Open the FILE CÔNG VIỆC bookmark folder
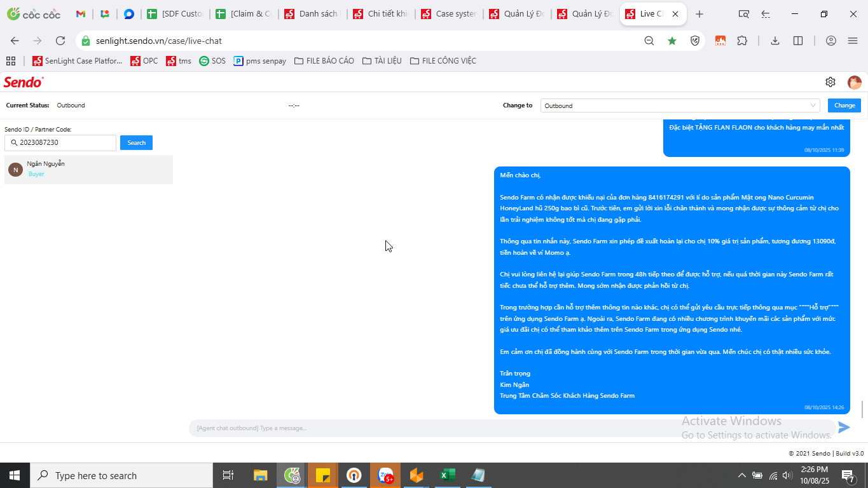This screenshot has height=488, width=868. click(443, 61)
